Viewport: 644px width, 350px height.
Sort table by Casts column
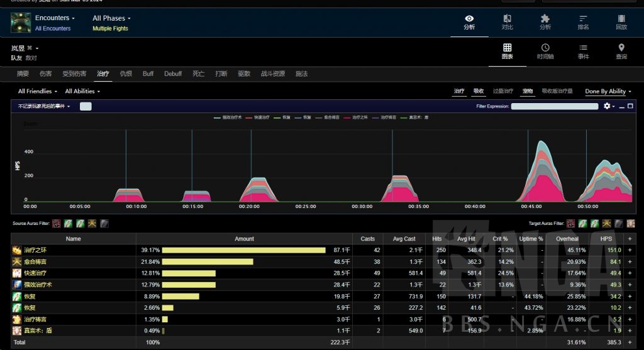pos(367,239)
